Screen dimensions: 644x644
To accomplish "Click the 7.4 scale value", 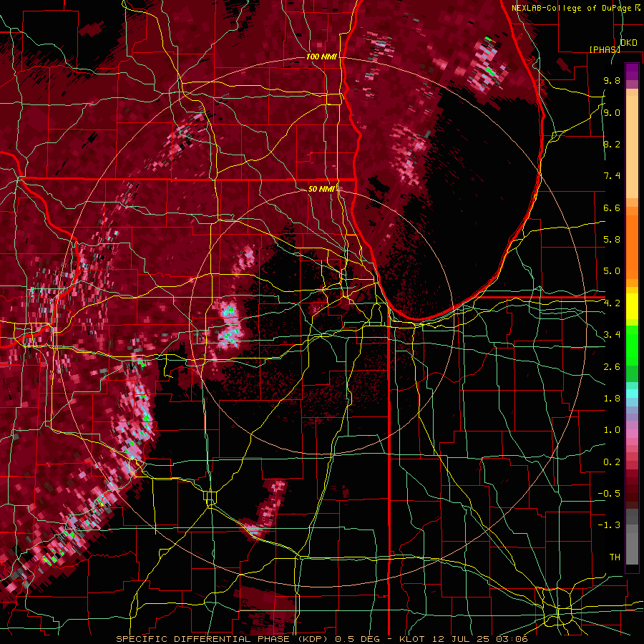I will (x=612, y=176).
